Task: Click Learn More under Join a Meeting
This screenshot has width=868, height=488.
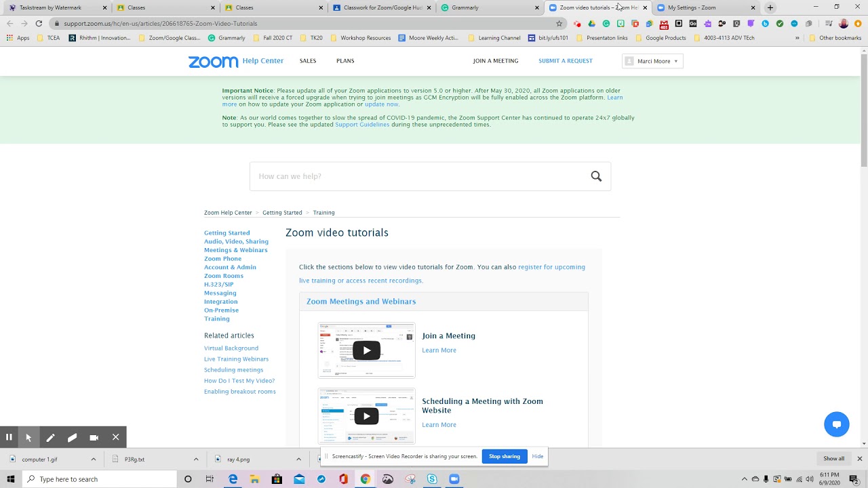Action: click(439, 350)
